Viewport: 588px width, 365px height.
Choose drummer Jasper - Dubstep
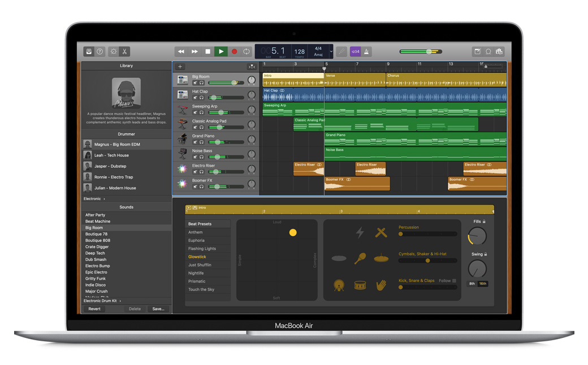tap(127, 166)
